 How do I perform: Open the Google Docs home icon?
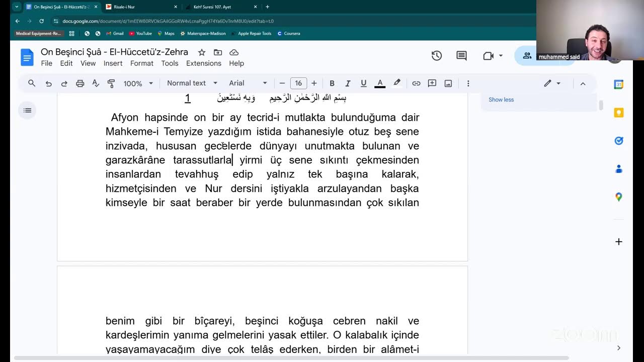tap(27, 57)
